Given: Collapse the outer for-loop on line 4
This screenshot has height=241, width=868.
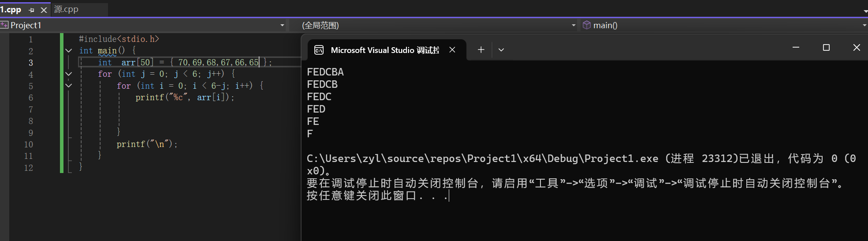Looking at the screenshot, I should pyautogui.click(x=69, y=74).
